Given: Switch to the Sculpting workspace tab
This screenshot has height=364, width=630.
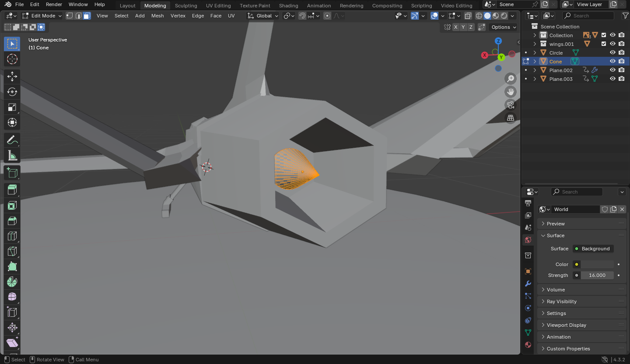Looking at the screenshot, I should point(186,6).
